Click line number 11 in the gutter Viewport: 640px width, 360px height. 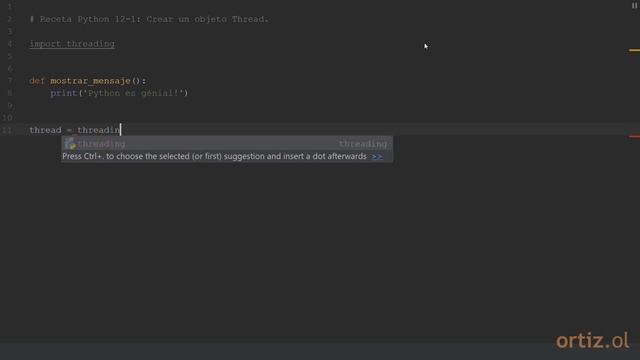(x=7, y=130)
